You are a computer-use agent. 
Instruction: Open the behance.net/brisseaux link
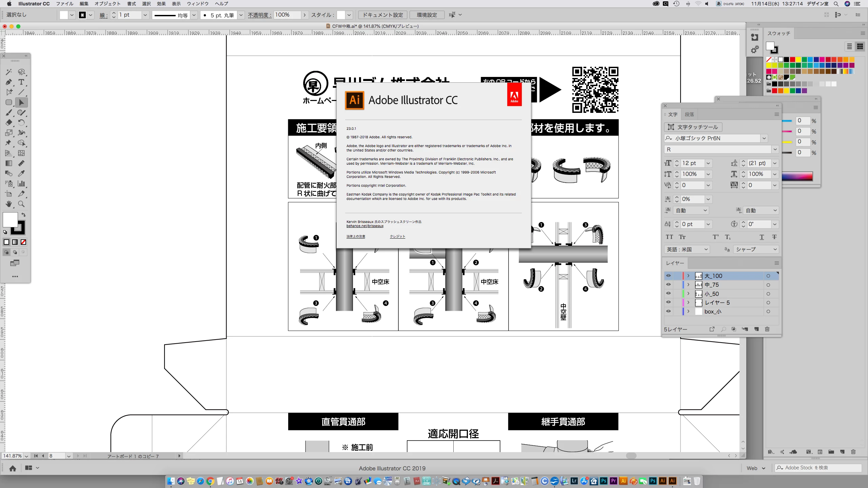365,226
